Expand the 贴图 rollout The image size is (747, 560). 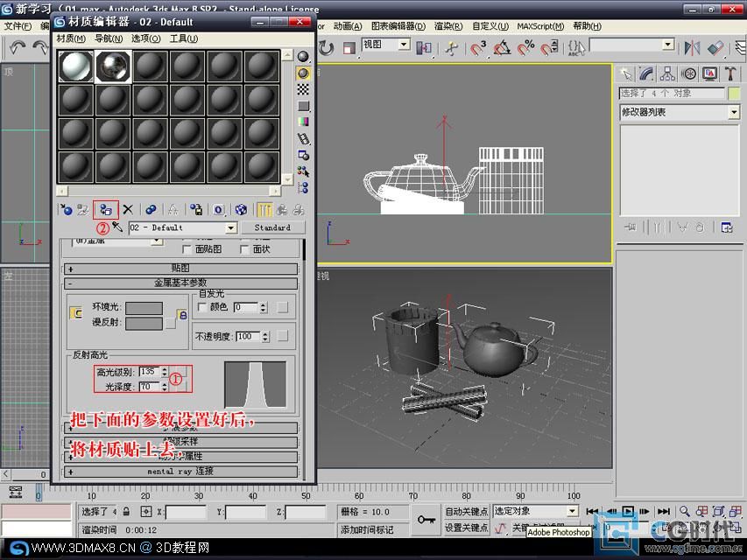(x=180, y=269)
